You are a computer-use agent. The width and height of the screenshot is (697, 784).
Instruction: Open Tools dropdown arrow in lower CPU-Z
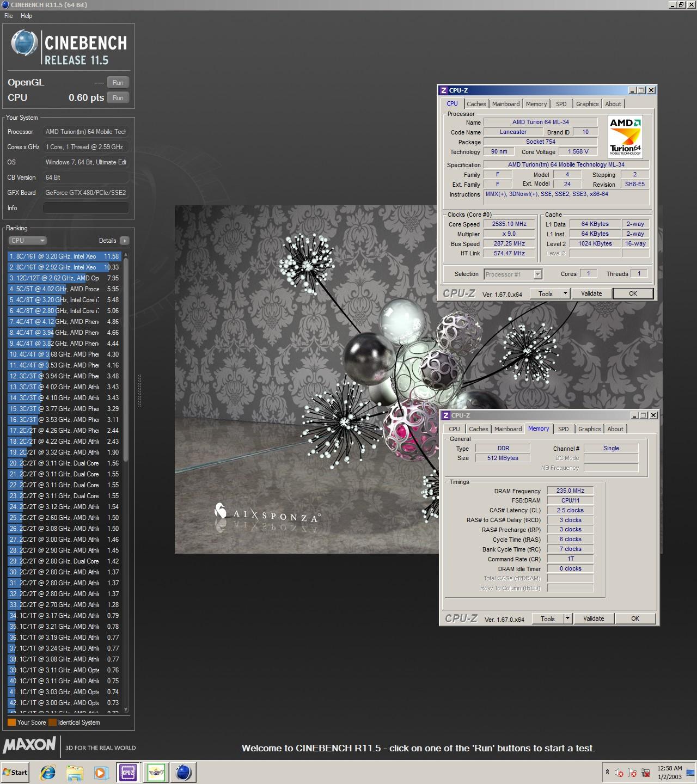click(x=567, y=618)
